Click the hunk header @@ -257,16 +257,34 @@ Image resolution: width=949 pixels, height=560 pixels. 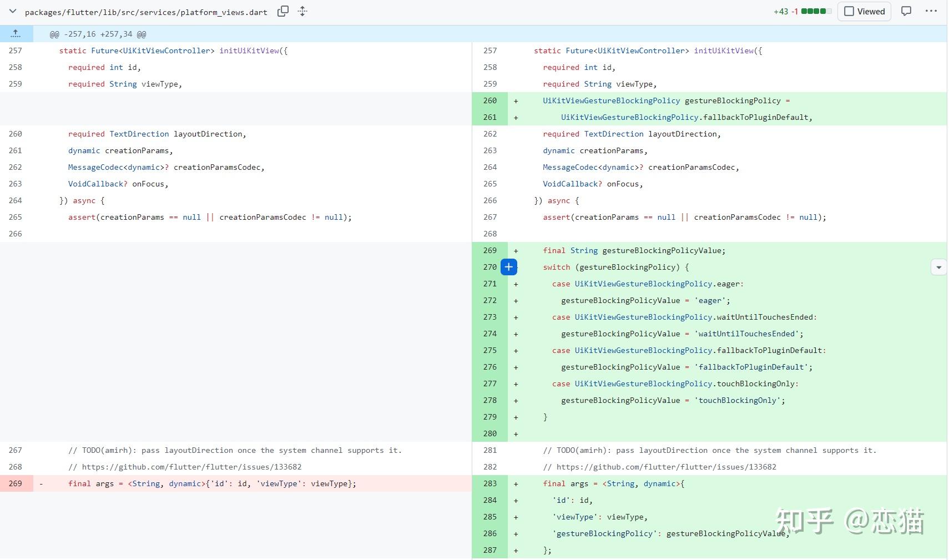click(x=98, y=34)
